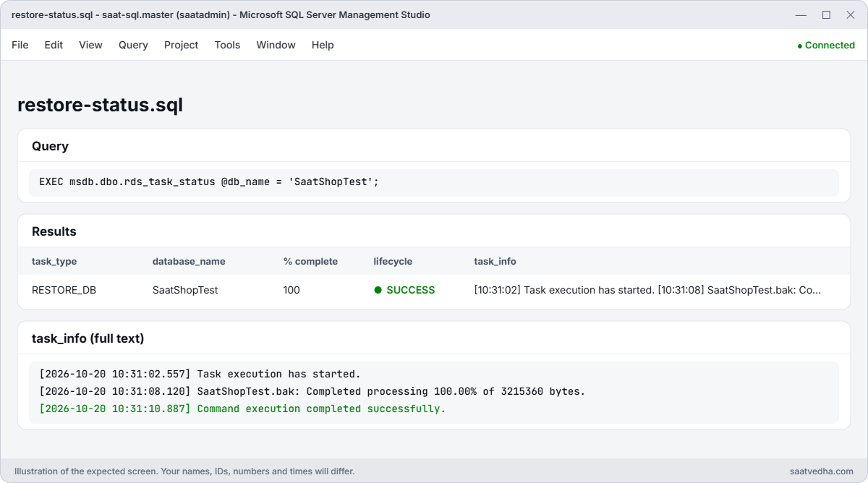Open the Query menu
This screenshot has width=868, height=483.
(x=133, y=45)
